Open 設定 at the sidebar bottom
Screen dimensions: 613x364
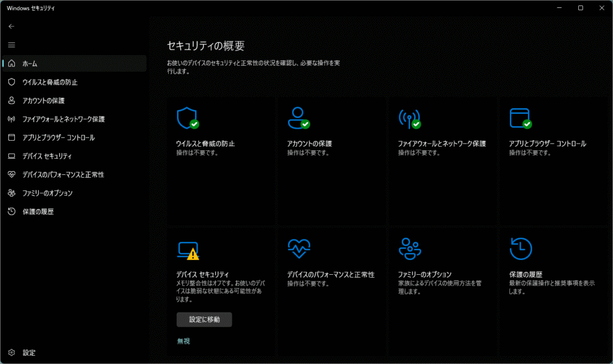[29, 353]
